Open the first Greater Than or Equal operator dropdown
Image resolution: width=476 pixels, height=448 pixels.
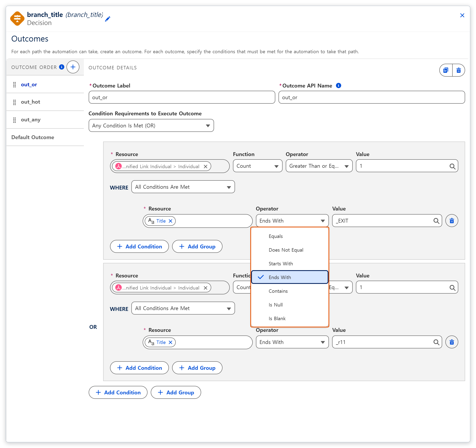tap(319, 166)
